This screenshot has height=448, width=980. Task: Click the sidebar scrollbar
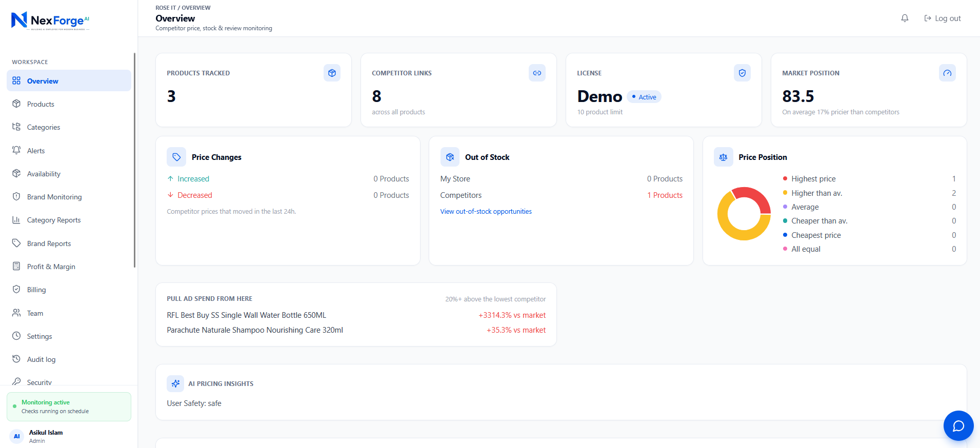(134, 160)
